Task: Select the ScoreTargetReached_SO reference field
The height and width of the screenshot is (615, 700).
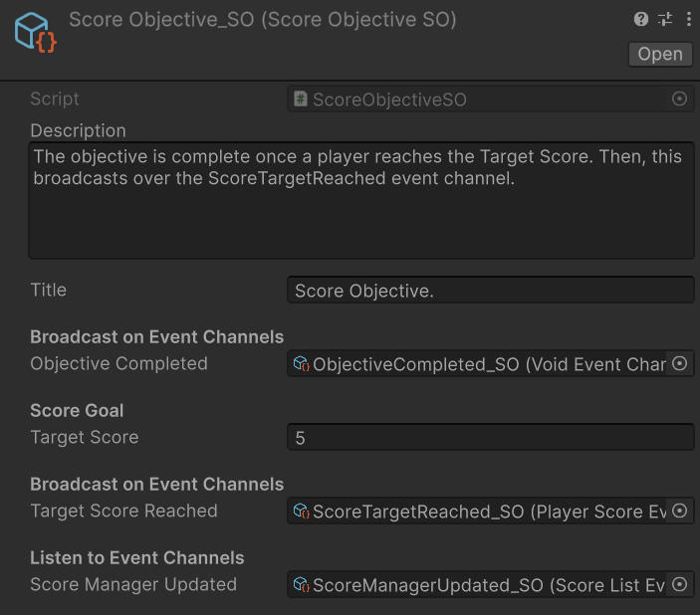Action: 478,512
